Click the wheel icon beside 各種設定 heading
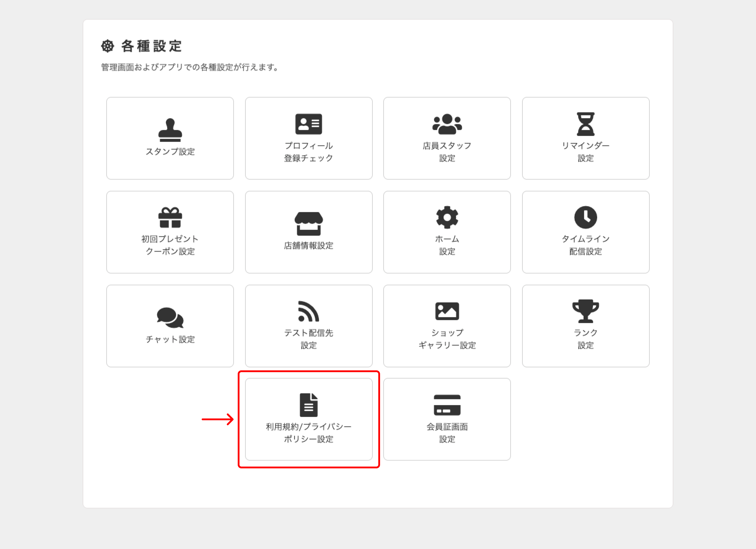 click(x=107, y=46)
